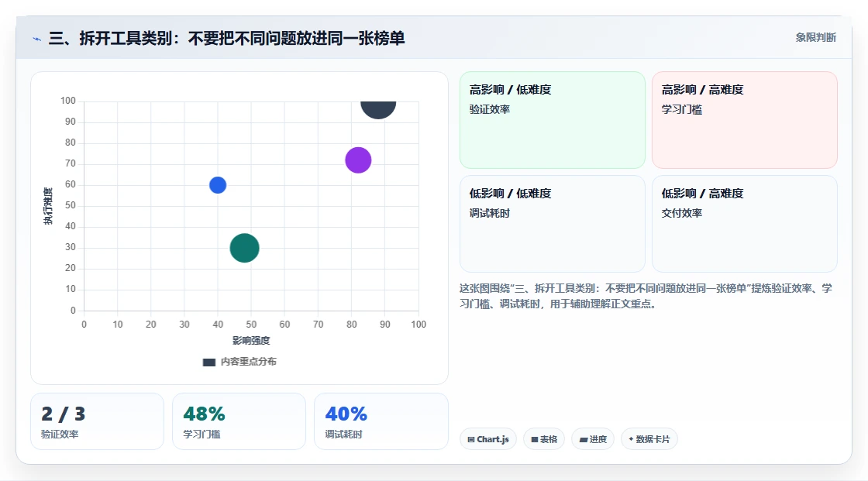Click the 学习门槛 text in the pink card
Image resolution: width=868 pixels, height=481 pixels.
coord(681,109)
